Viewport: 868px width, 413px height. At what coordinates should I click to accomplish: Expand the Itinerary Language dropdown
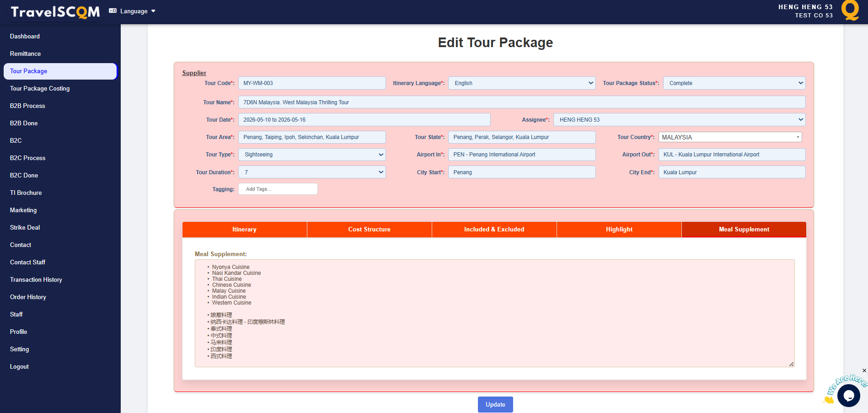coord(521,83)
